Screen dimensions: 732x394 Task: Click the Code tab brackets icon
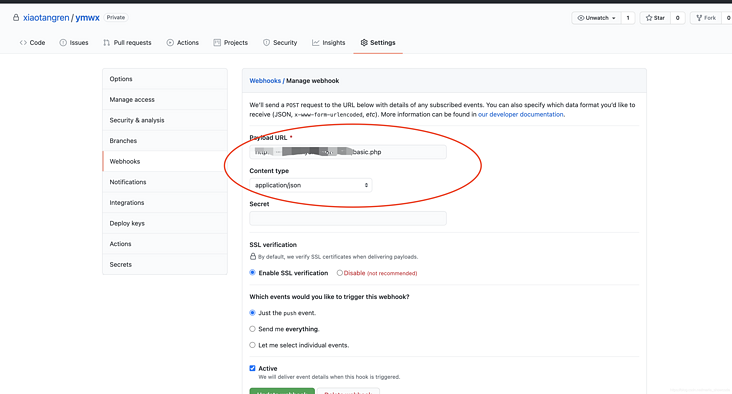(23, 42)
